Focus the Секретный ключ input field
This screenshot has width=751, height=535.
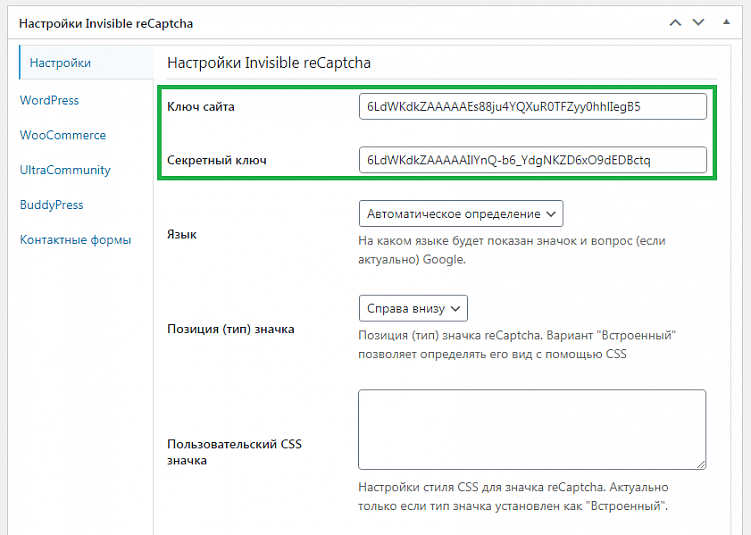[x=532, y=160]
